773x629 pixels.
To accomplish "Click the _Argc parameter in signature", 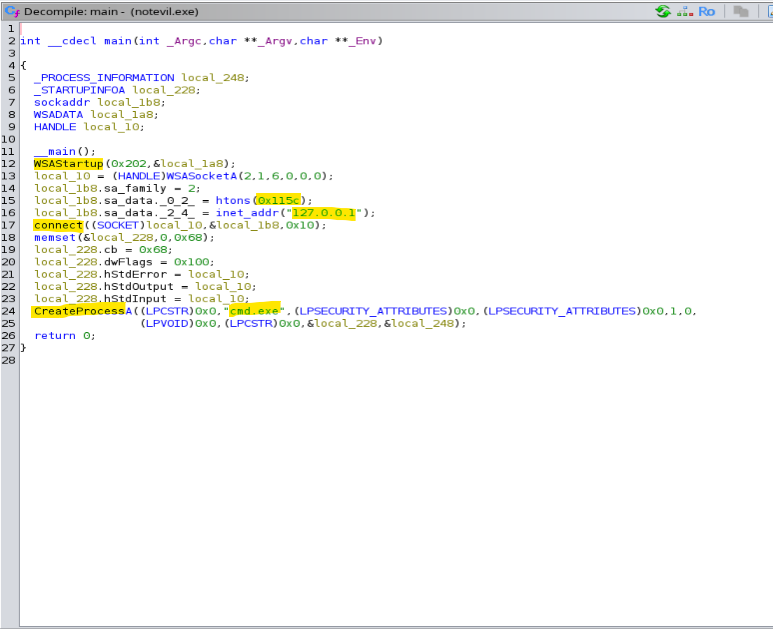I will pos(184,41).
